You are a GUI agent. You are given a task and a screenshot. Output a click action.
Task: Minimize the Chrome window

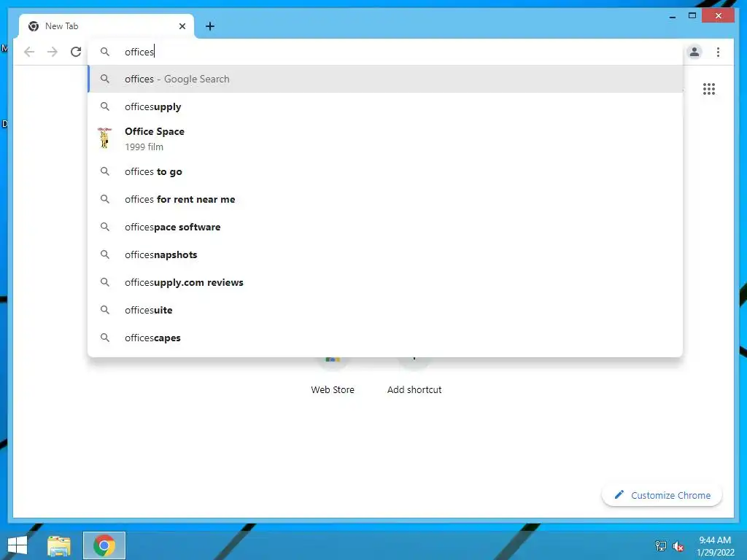point(672,16)
